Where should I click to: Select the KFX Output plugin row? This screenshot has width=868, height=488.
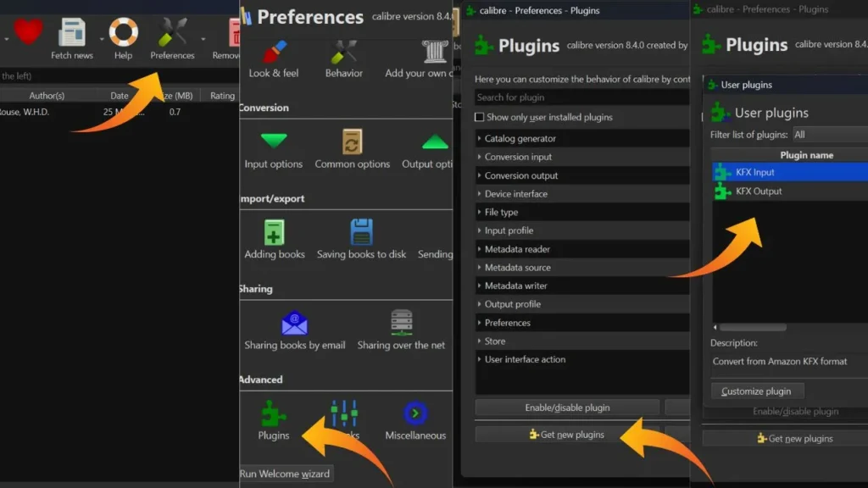click(x=790, y=191)
